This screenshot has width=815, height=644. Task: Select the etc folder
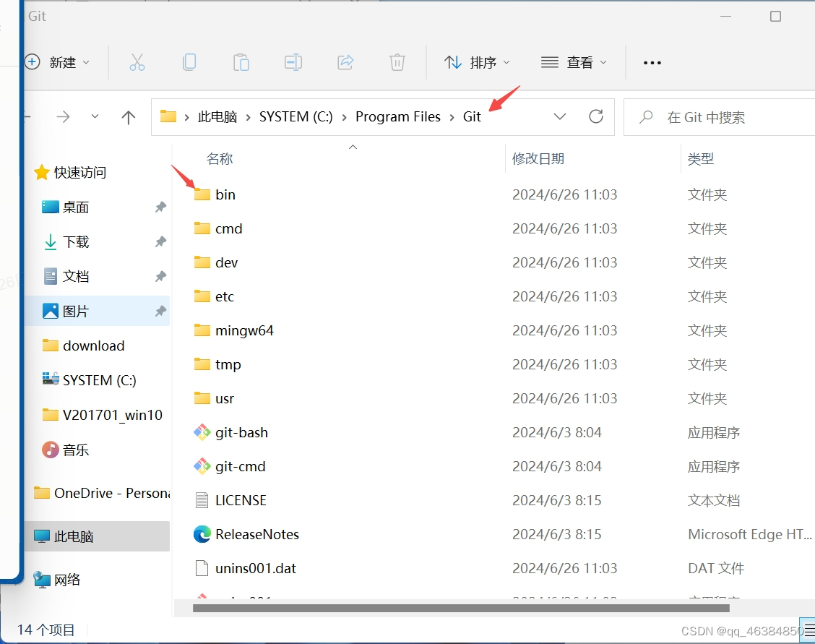tap(225, 297)
